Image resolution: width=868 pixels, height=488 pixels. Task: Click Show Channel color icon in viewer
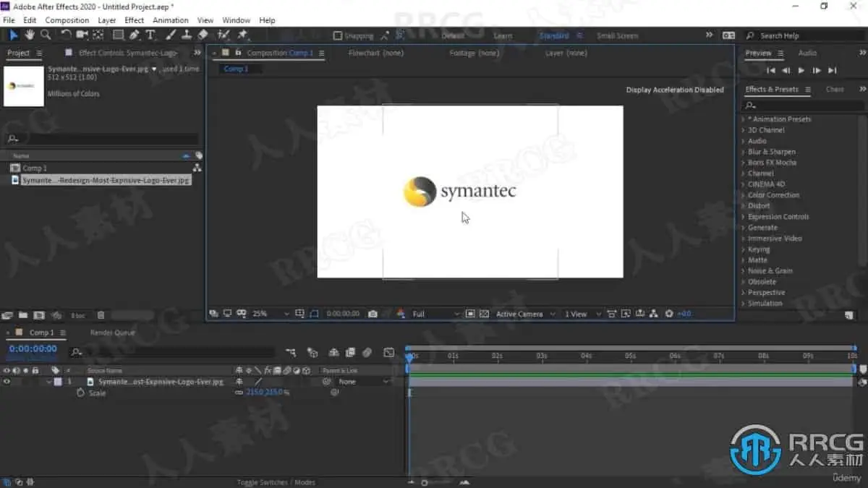point(401,314)
